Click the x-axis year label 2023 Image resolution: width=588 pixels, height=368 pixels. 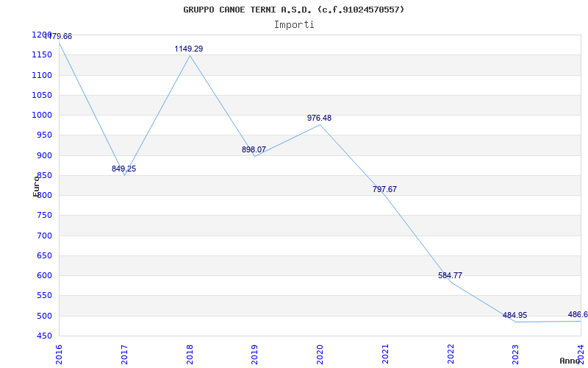coord(516,354)
